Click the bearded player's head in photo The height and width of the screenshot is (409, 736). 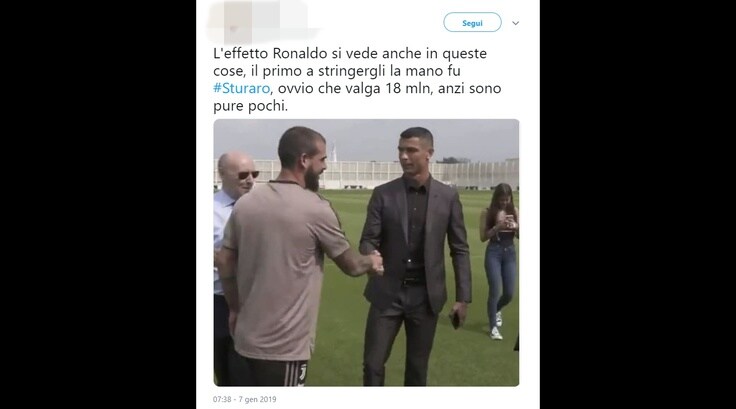coord(302,155)
